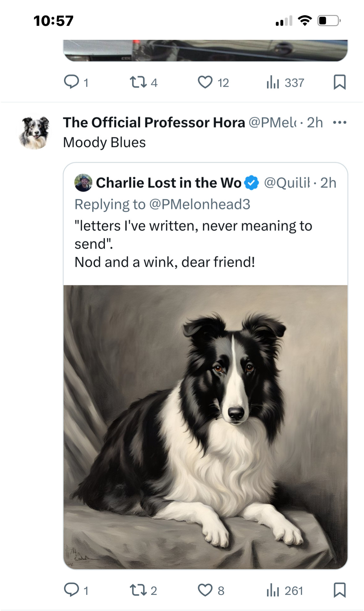The height and width of the screenshot is (611, 364).
Task: Reply to the top post with 1 comment
Action: [x=72, y=82]
